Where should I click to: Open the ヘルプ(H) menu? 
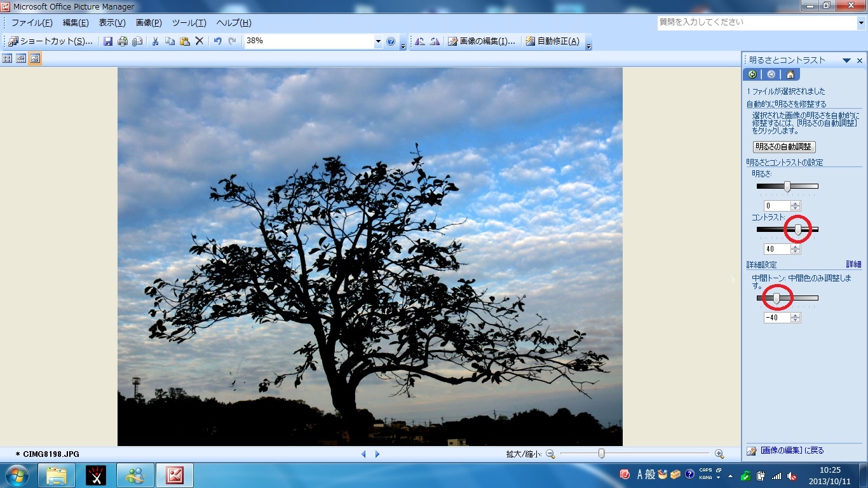tap(234, 23)
